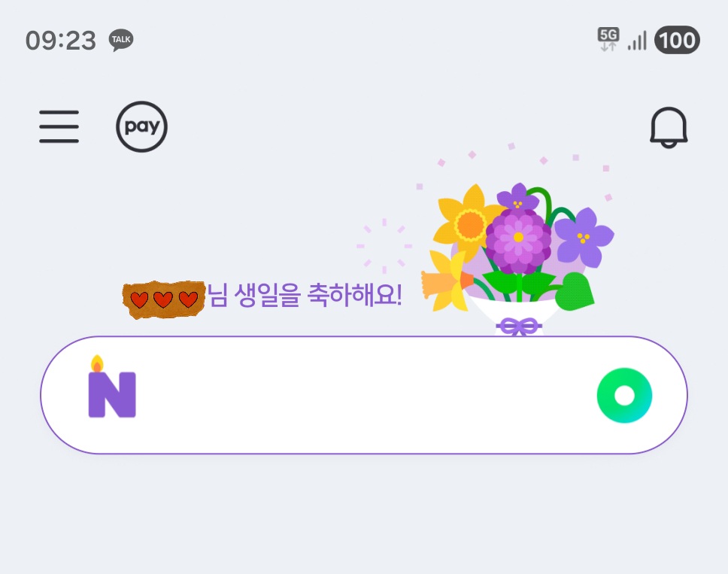Viewport: 728px width, 574px height.
Task: Open the hamburger menu
Action: point(59,126)
